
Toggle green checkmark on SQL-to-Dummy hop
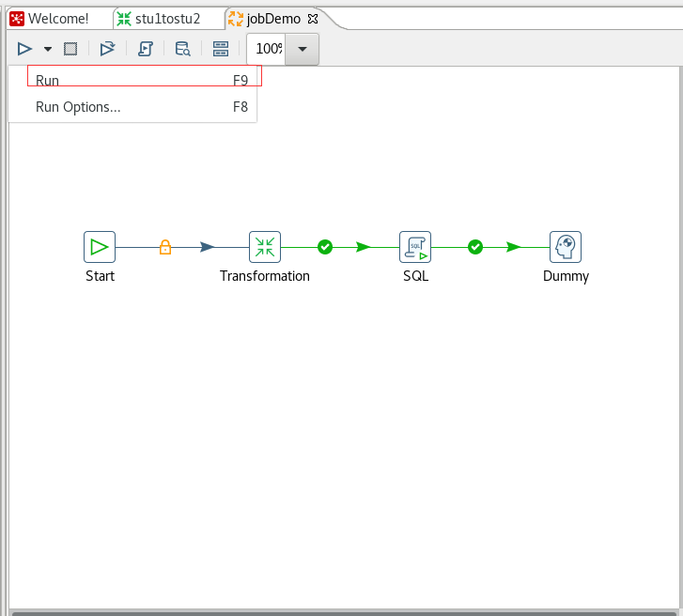pyautogui.click(x=475, y=247)
